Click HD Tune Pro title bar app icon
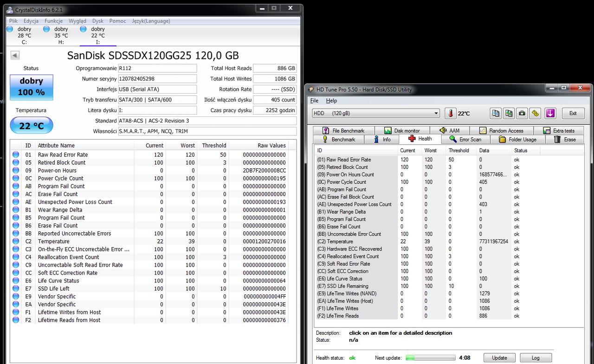The image size is (594, 364). (x=310, y=89)
